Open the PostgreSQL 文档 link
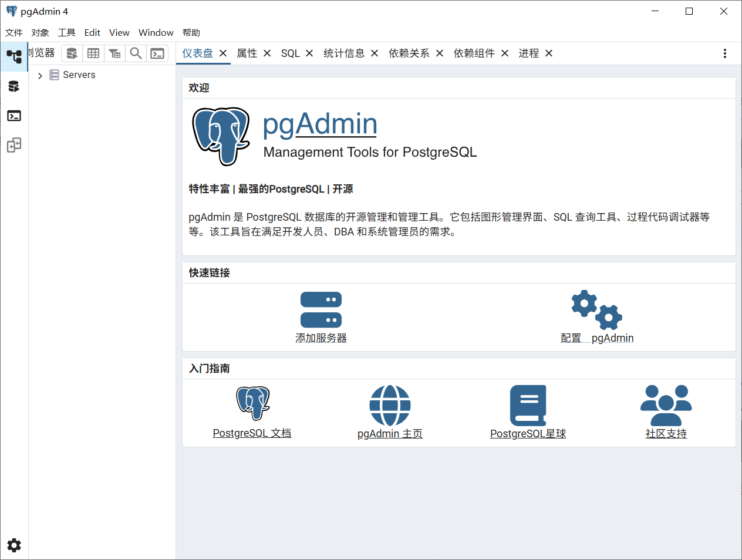The height and width of the screenshot is (560, 742). pyautogui.click(x=252, y=433)
